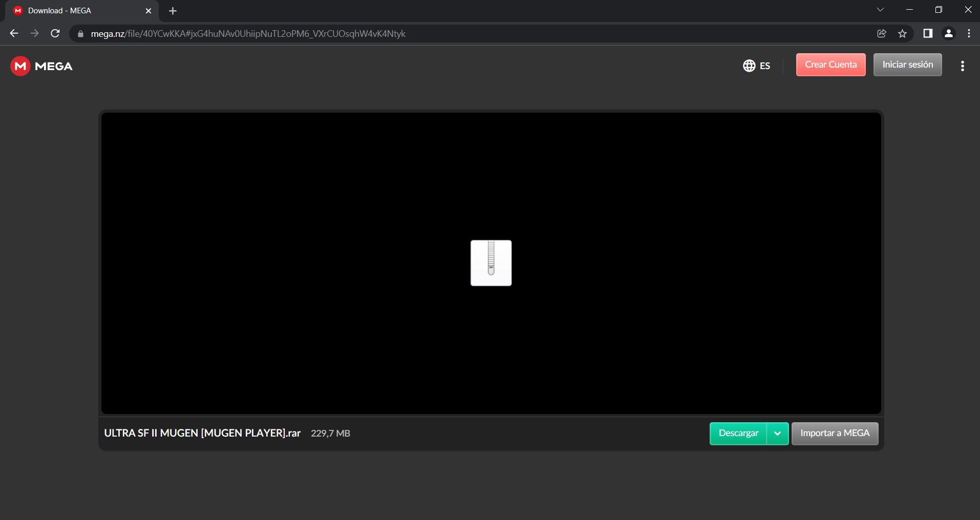Screen dimensions: 980x520
Task: Open Chrome three-dot menu
Action: pos(969,34)
